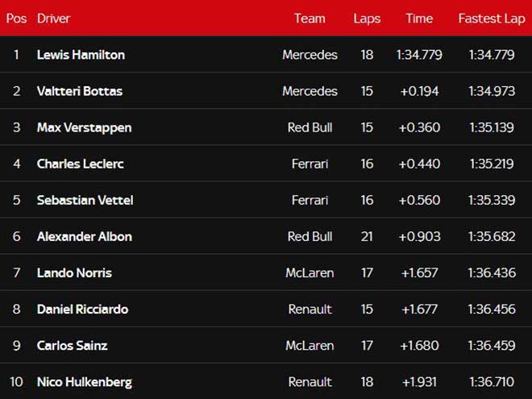
Task: Click the Pos column header
Action: click(16, 19)
